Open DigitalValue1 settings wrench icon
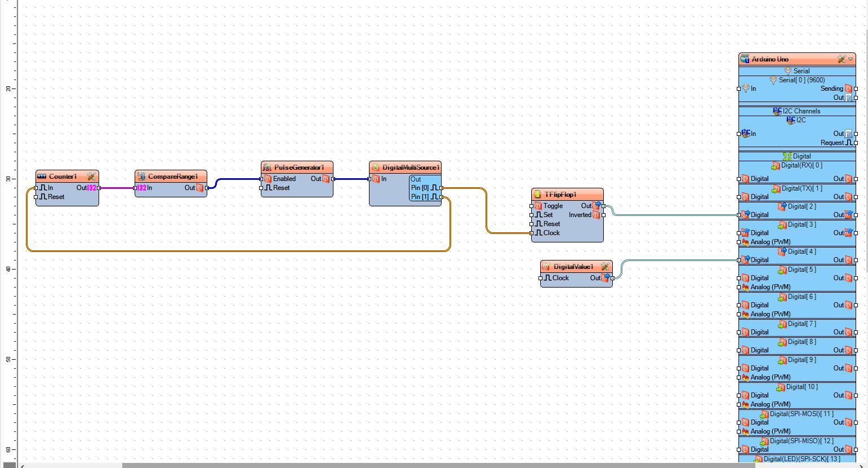This screenshot has height=468, width=868. pos(606,267)
